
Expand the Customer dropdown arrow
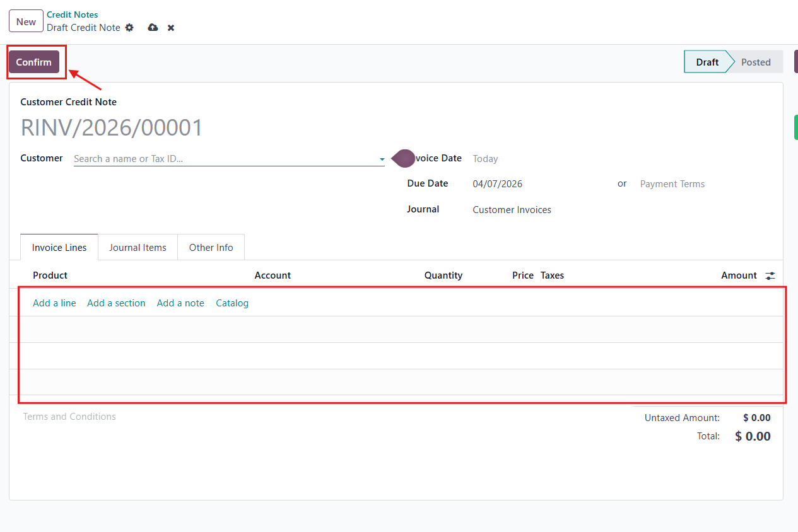click(x=382, y=159)
